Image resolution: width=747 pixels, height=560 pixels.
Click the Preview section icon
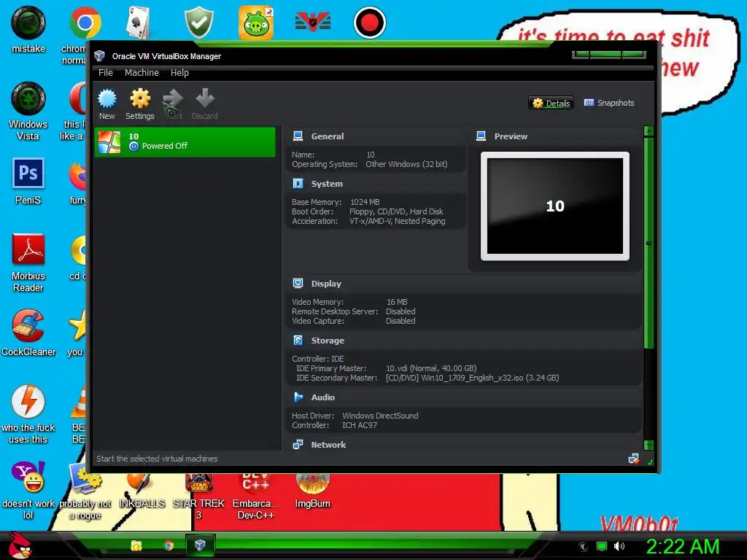(x=481, y=136)
